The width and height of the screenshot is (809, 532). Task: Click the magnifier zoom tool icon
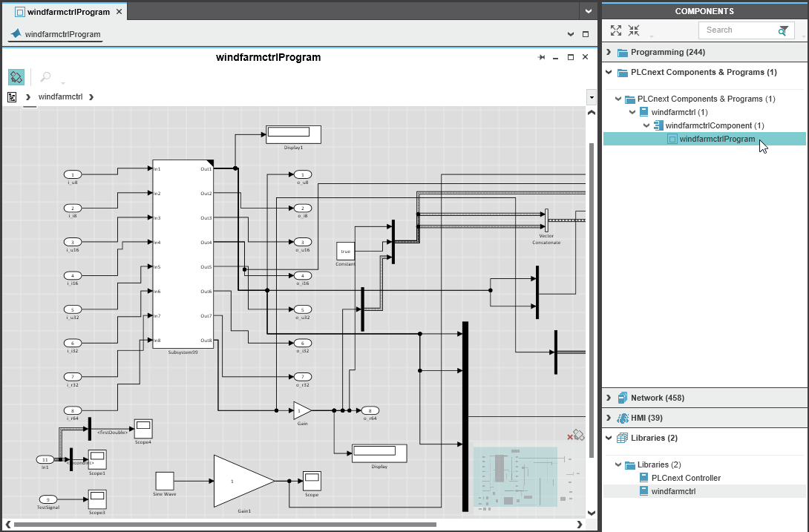pyautogui.click(x=45, y=77)
